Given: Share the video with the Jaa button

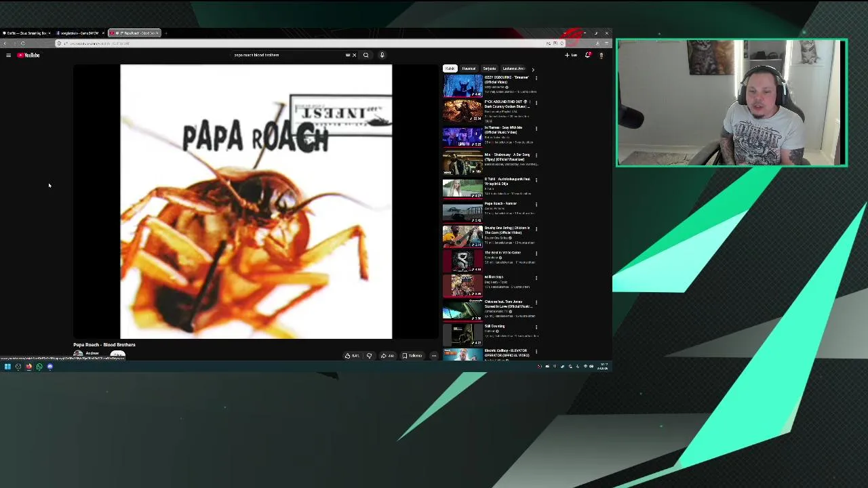Looking at the screenshot, I should coord(387,355).
